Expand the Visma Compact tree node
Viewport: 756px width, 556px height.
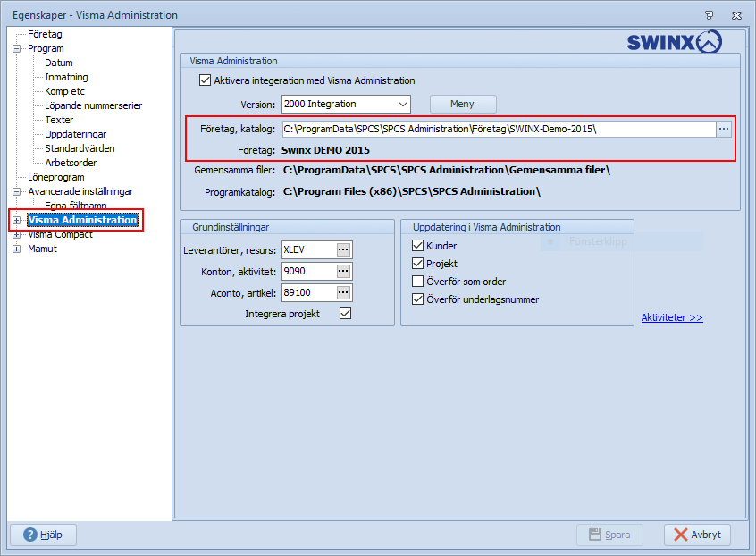(16, 235)
